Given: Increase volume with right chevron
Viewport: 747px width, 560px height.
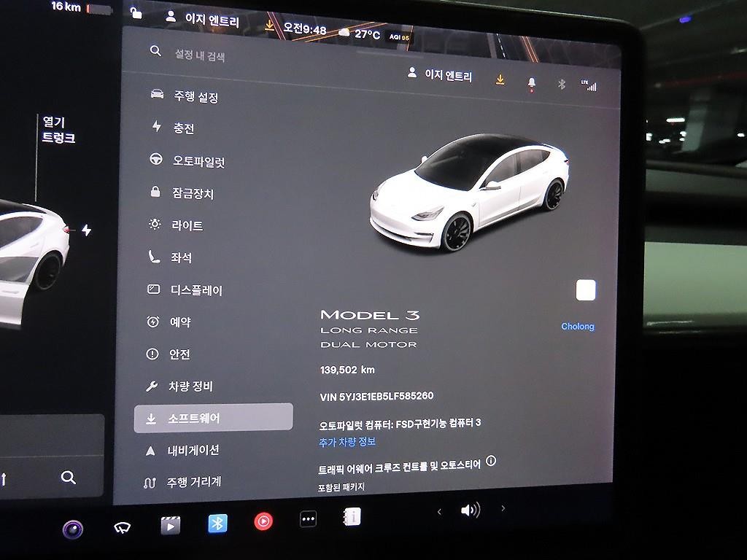Looking at the screenshot, I should pos(503,508).
